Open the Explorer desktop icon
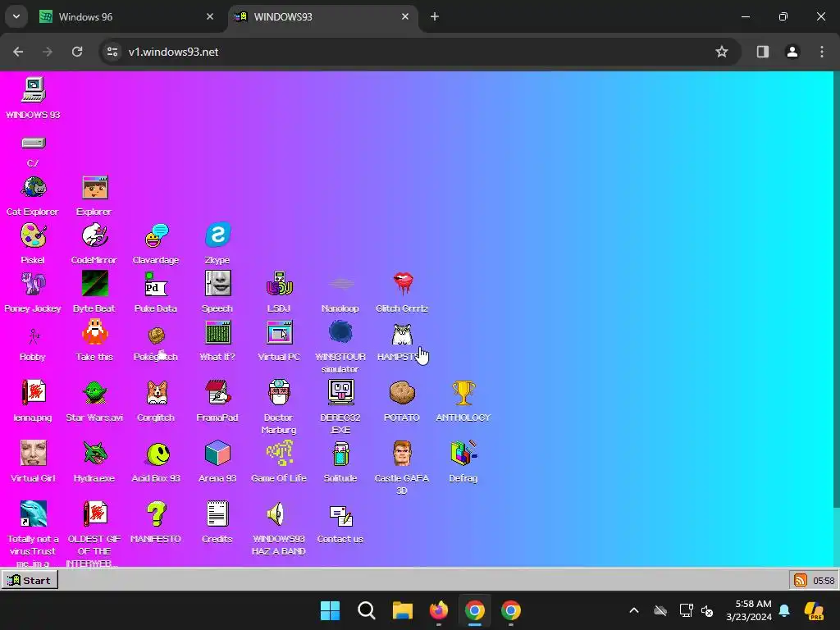Viewport: 840px width, 630px height. (95, 188)
